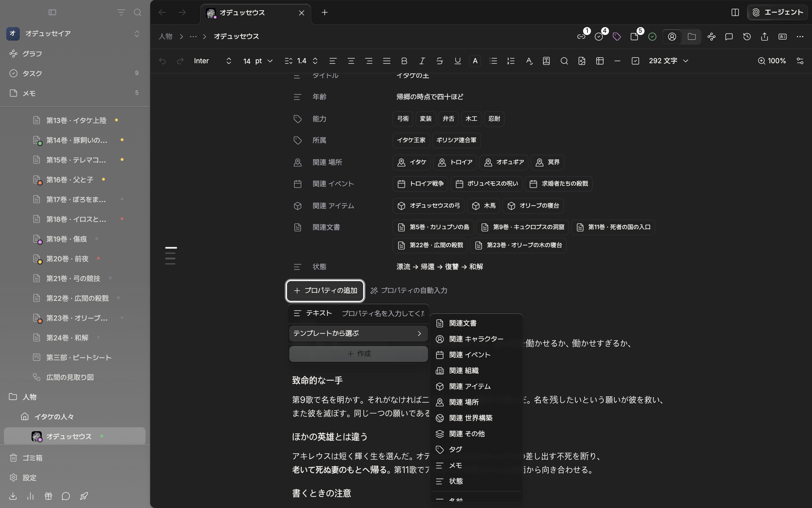Open the graph view icon in header
Screen dimensions: 812x508
tap(711, 37)
